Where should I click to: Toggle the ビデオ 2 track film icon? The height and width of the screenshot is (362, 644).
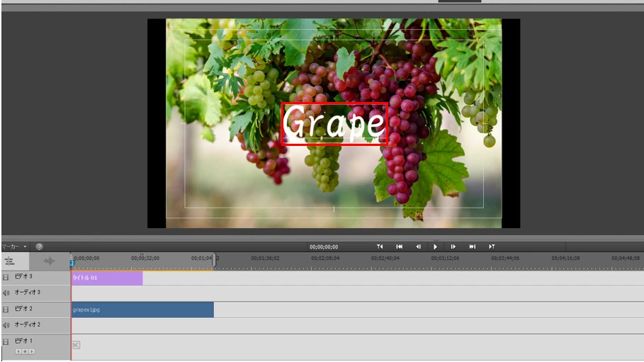pos(6,309)
